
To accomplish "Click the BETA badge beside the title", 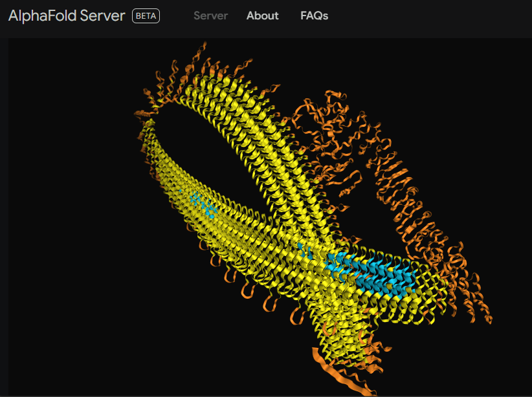I will (x=146, y=16).
